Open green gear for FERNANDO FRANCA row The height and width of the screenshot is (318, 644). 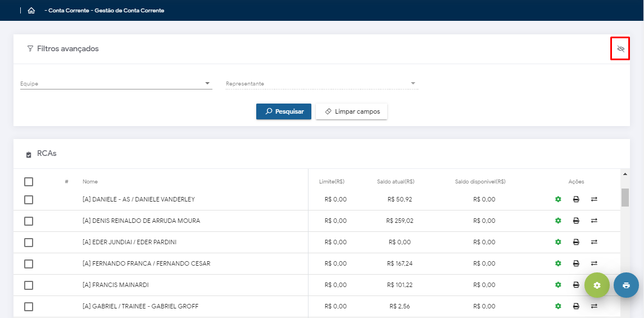[558, 263]
